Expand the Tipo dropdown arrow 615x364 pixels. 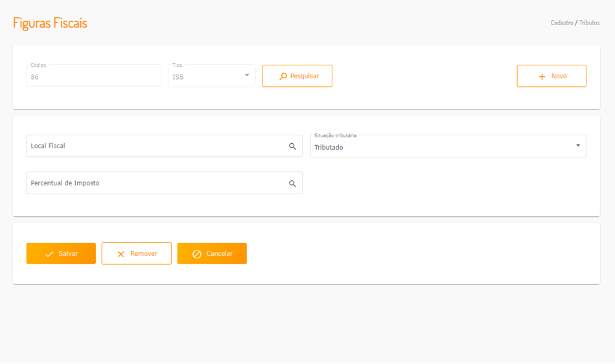(247, 75)
